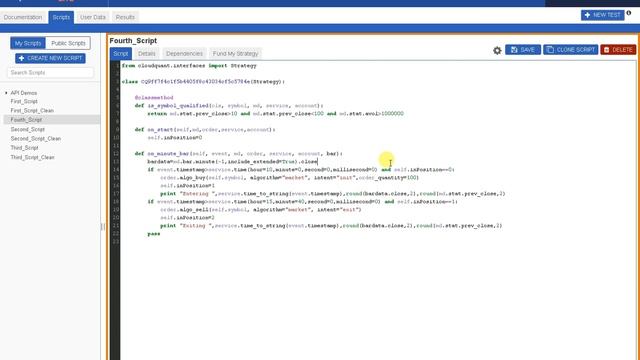Open First_Script_Clean in the list
640x360 pixels.
[32, 111]
